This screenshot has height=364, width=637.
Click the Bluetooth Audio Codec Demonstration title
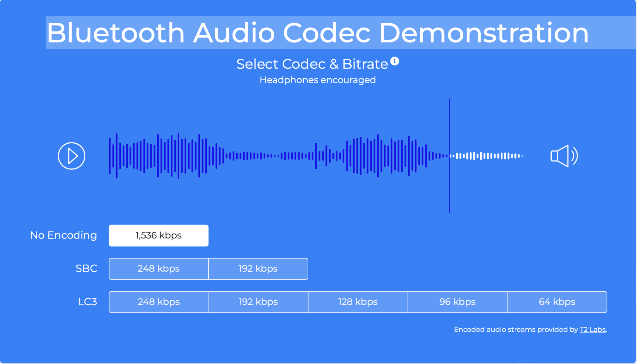318,33
